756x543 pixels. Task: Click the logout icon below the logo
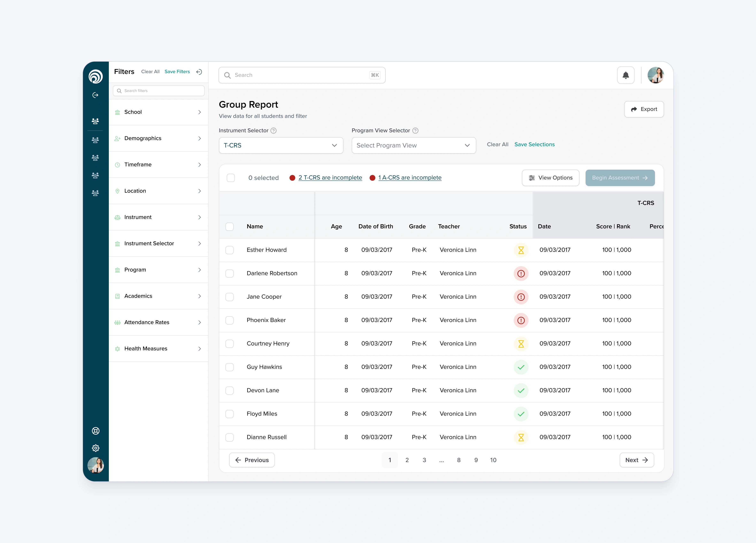95,95
